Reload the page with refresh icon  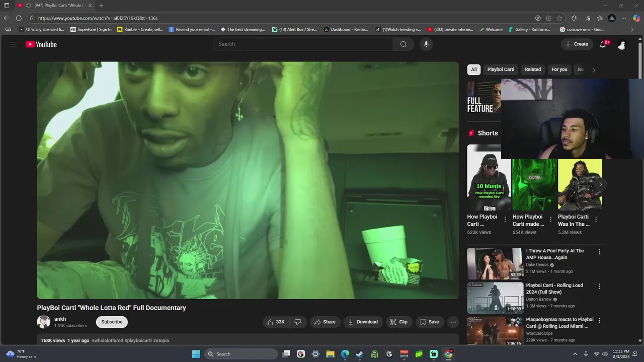19,18
